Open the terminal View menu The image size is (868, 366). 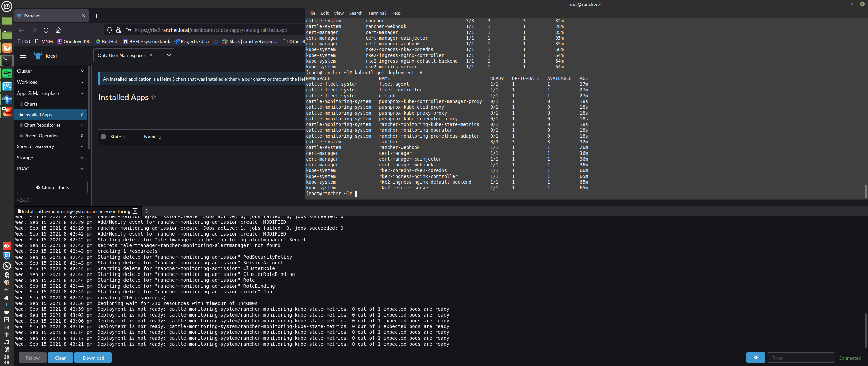pos(339,13)
